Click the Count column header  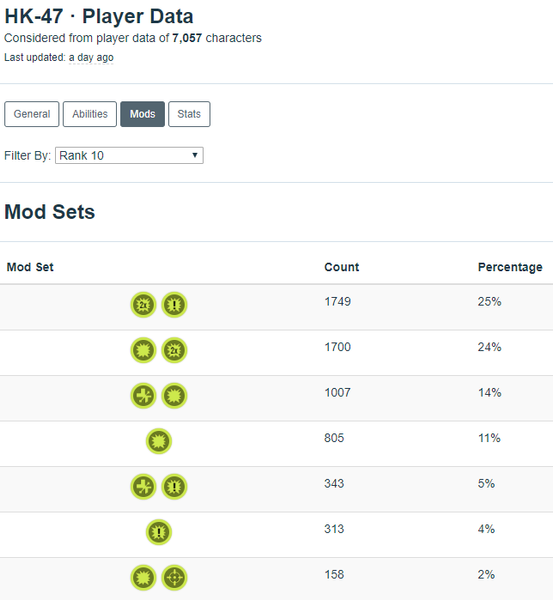click(x=342, y=267)
